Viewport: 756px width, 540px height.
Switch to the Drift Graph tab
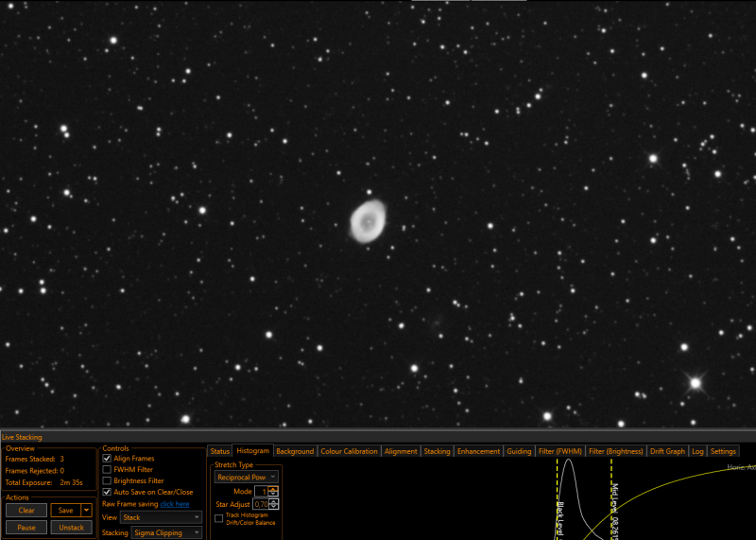click(667, 451)
